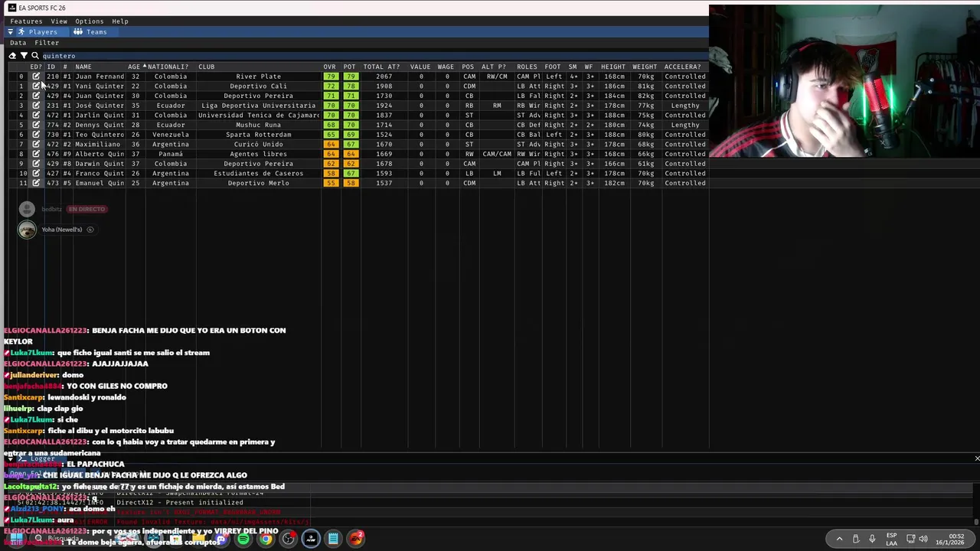Open Spotify from the taskbar
This screenshot has width=980, height=551.
tap(243, 539)
